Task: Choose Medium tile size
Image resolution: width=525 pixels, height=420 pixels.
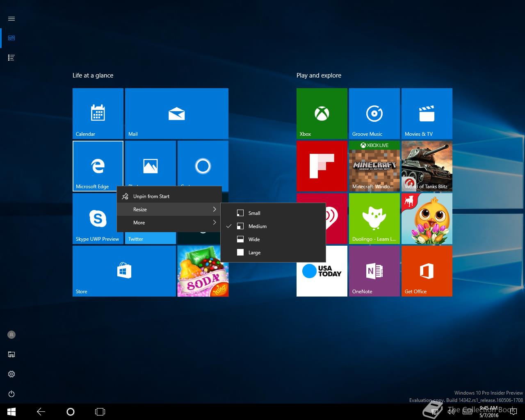Action: (273, 226)
